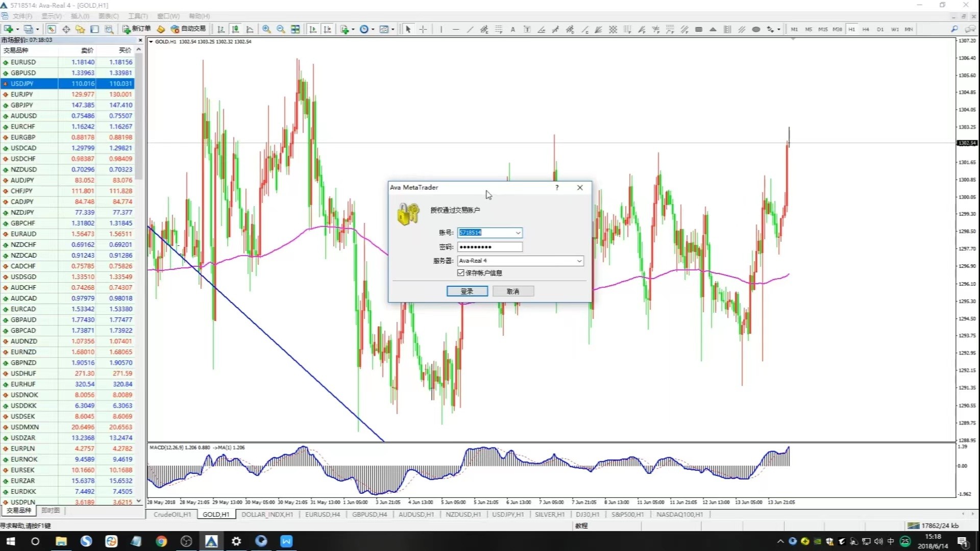This screenshot has width=980, height=551.
Task: Select the trendline drawing tool
Action: [470, 29]
